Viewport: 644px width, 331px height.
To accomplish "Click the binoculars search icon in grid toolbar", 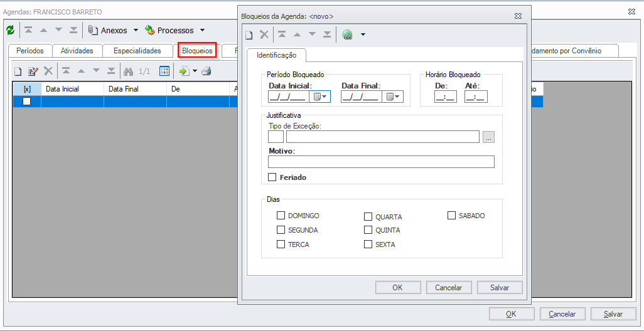I will click(129, 71).
